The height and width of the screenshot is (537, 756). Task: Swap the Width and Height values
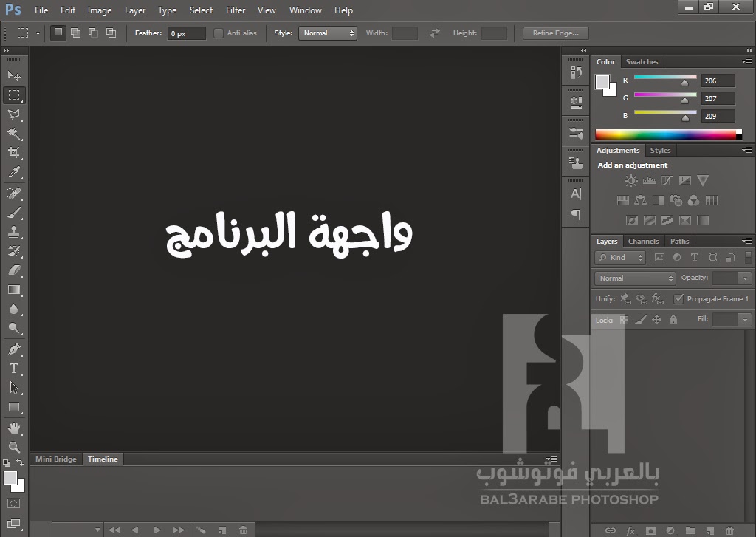coord(435,33)
